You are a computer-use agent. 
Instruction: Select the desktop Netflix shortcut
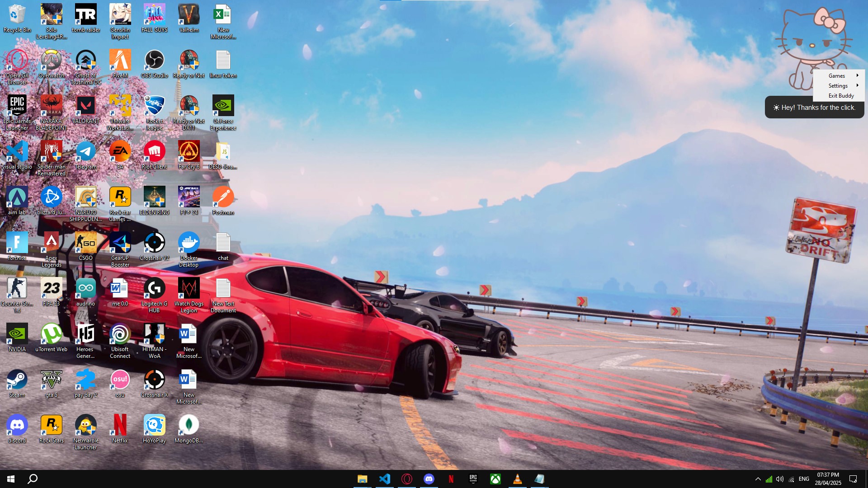120,429
